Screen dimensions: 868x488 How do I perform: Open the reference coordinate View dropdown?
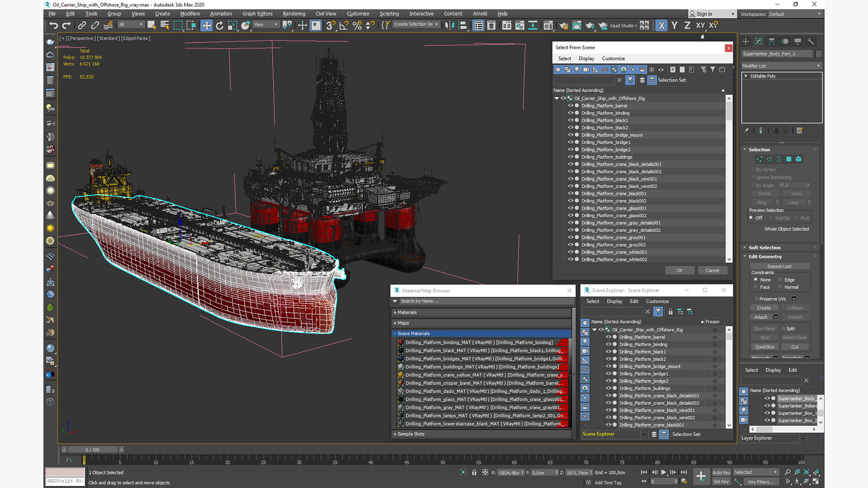(x=266, y=25)
